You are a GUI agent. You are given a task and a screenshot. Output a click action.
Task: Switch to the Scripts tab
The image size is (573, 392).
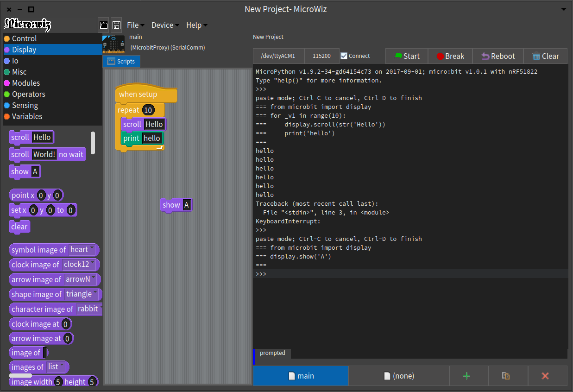click(121, 61)
